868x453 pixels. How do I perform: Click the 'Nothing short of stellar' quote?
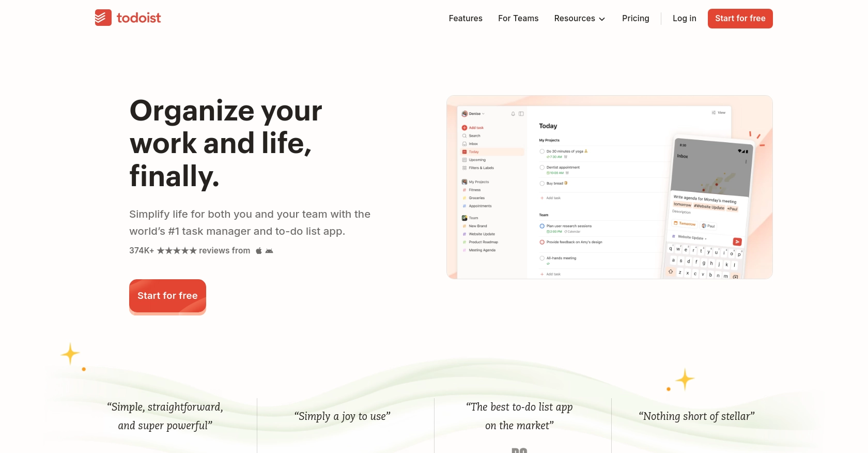click(696, 416)
